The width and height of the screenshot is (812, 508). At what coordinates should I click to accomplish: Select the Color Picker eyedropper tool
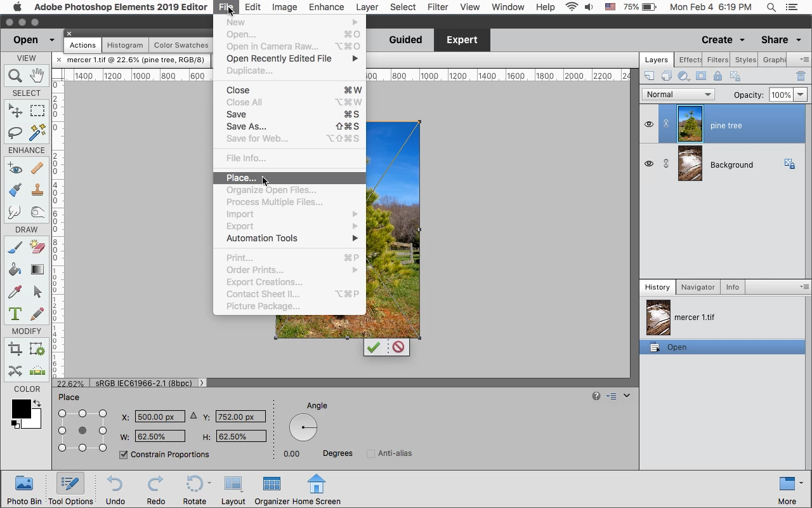(x=15, y=291)
